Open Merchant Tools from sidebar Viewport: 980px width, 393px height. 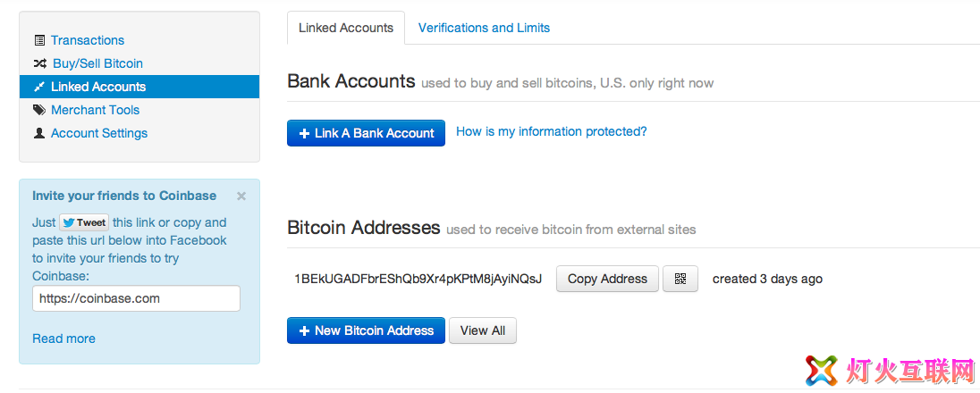coord(95,110)
